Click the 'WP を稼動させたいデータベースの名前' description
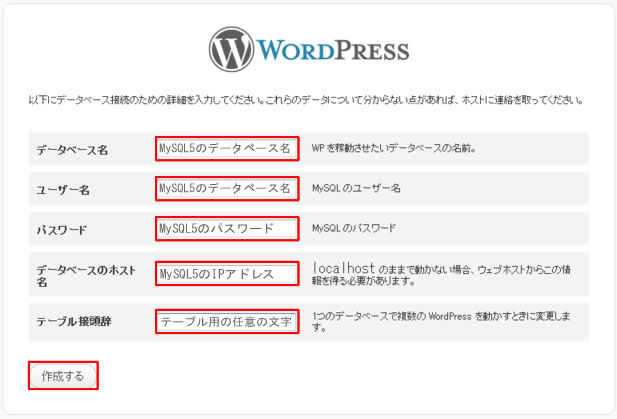The height and width of the screenshot is (419, 617). 394,148
